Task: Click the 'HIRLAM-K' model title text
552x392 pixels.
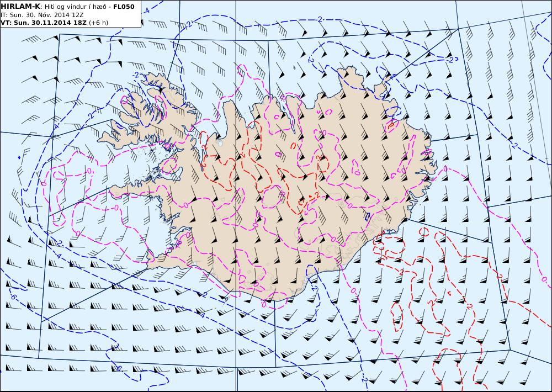Action: [20, 6]
